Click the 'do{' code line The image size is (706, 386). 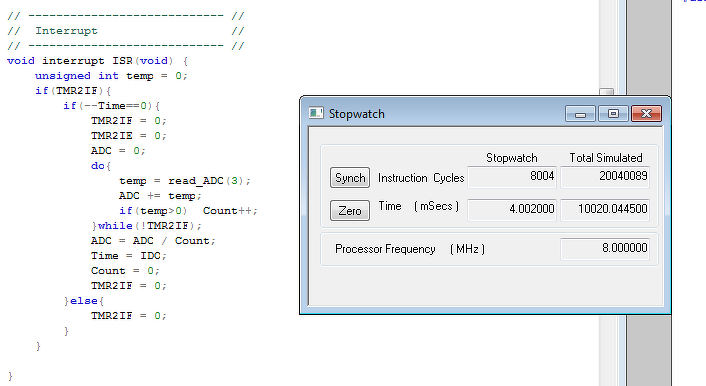tap(101, 166)
